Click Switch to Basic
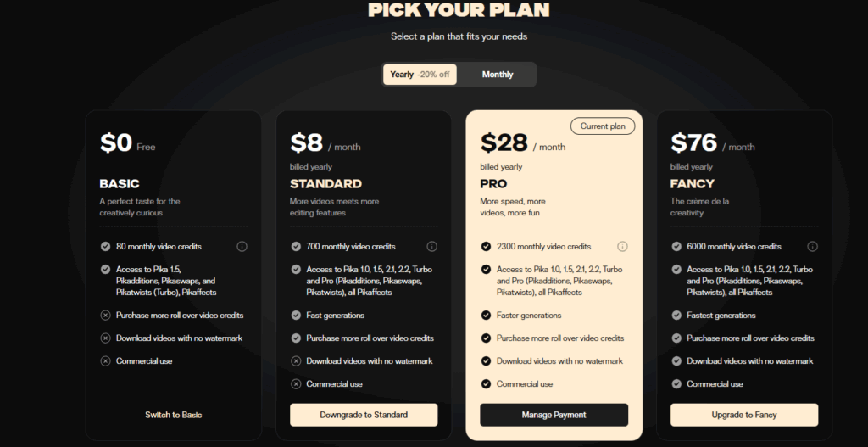The image size is (868, 447). coord(173,415)
